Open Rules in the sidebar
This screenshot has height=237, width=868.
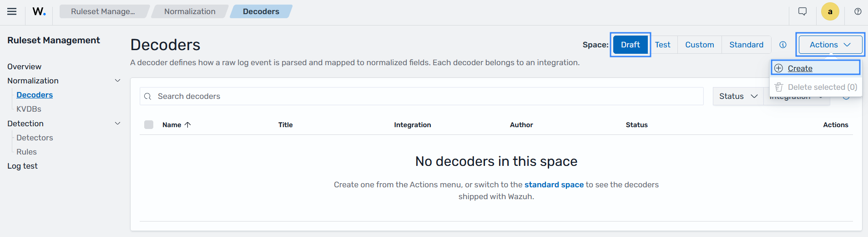point(26,152)
